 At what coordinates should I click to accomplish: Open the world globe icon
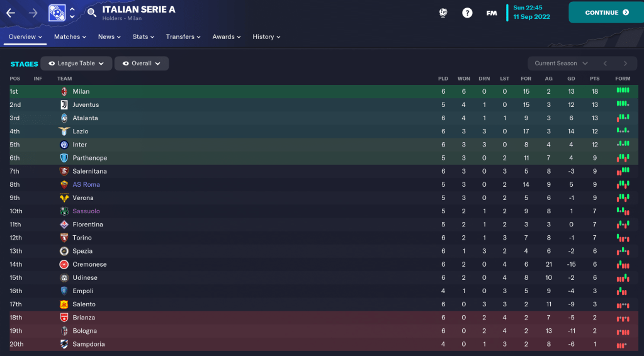443,13
